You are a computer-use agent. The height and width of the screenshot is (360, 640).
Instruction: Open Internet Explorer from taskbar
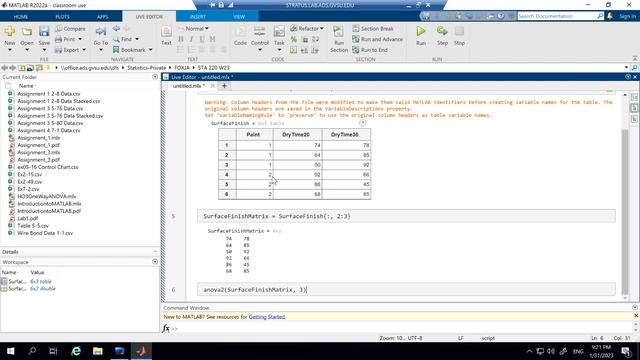pyautogui.click(x=76, y=351)
